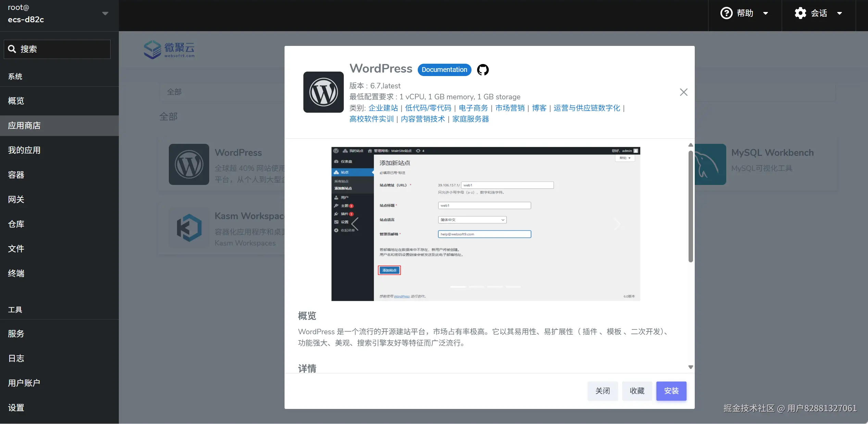Open the 帮助 question-mark help icon
868x424 pixels.
726,13
